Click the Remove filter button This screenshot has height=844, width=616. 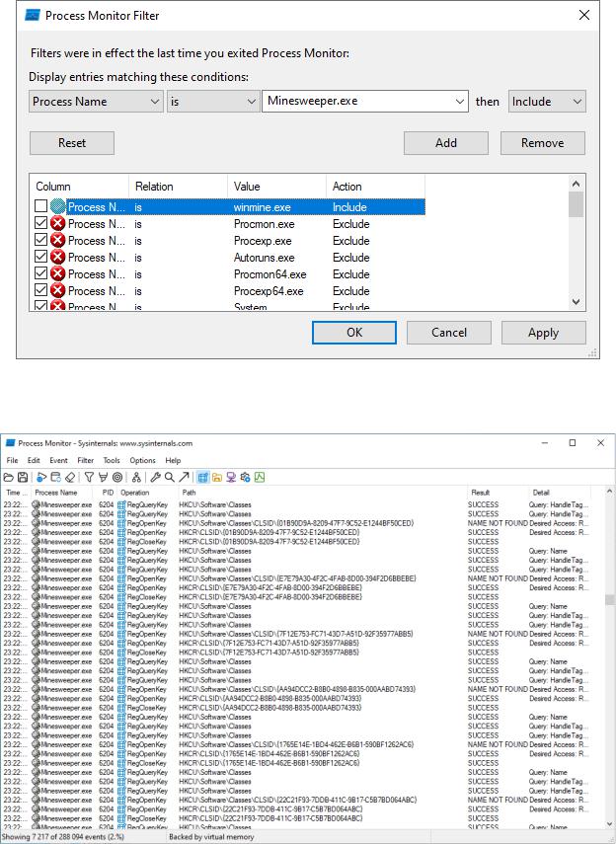(543, 143)
